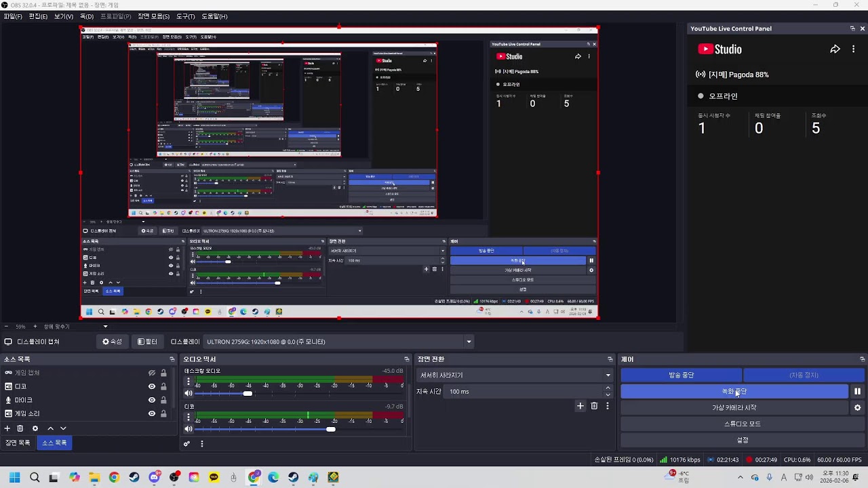Click 방송 중단 to stop streaming
The width and height of the screenshot is (868, 488).
click(x=682, y=375)
